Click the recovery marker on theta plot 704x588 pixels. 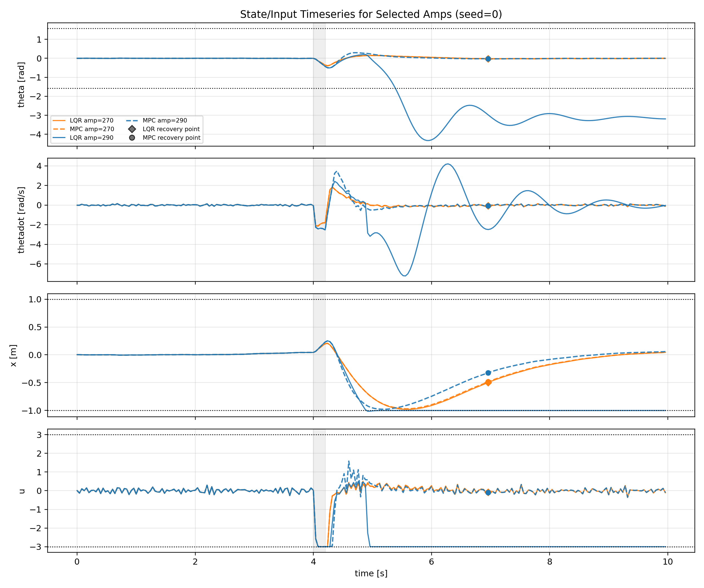(488, 59)
